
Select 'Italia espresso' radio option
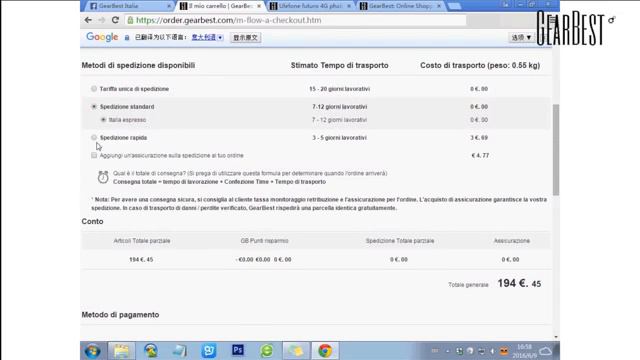(103, 120)
